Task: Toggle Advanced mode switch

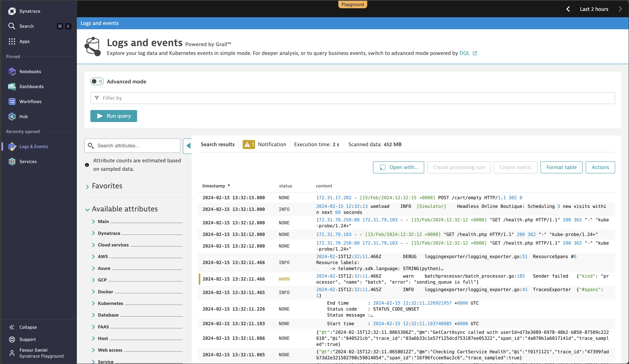Action: 97,81
